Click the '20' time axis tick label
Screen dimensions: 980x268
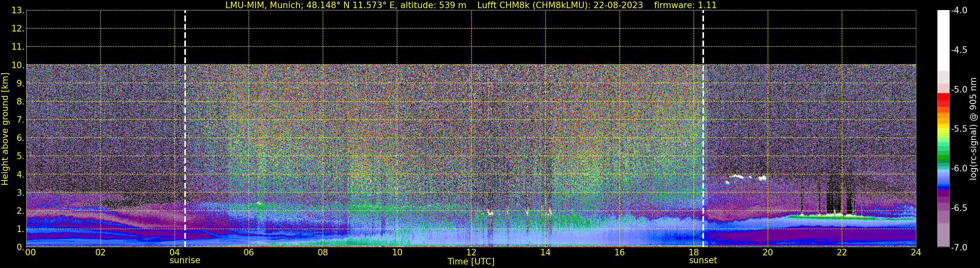point(768,252)
